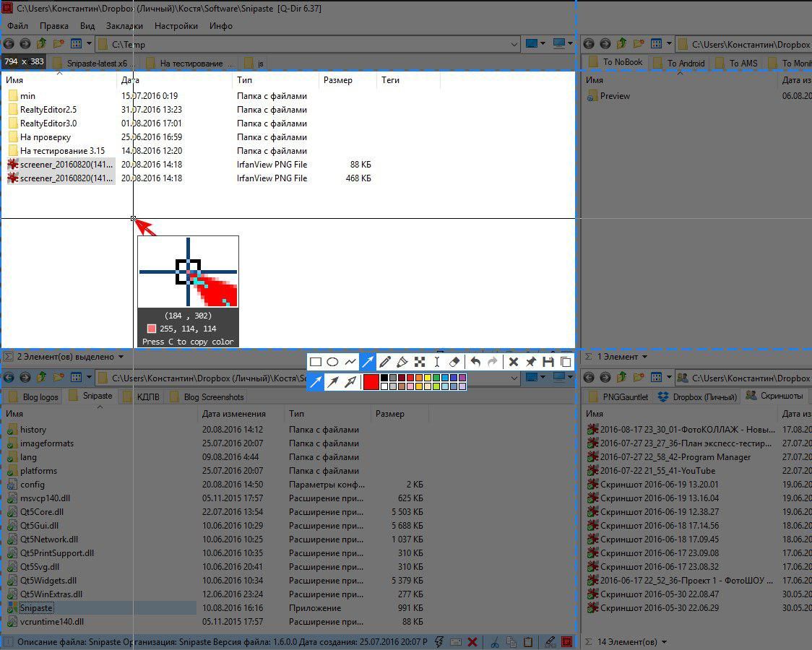Choose the solid-head arrow style
This screenshot has width=812, height=650.
coord(333,382)
